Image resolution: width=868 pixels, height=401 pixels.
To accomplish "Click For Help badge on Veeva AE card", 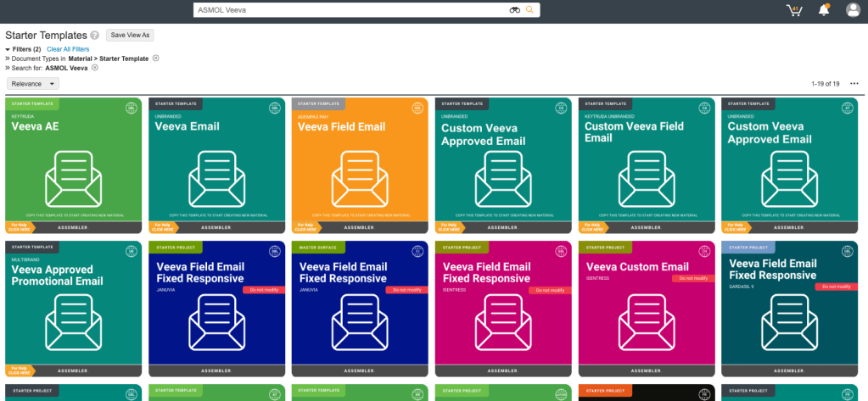I will point(20,227).
